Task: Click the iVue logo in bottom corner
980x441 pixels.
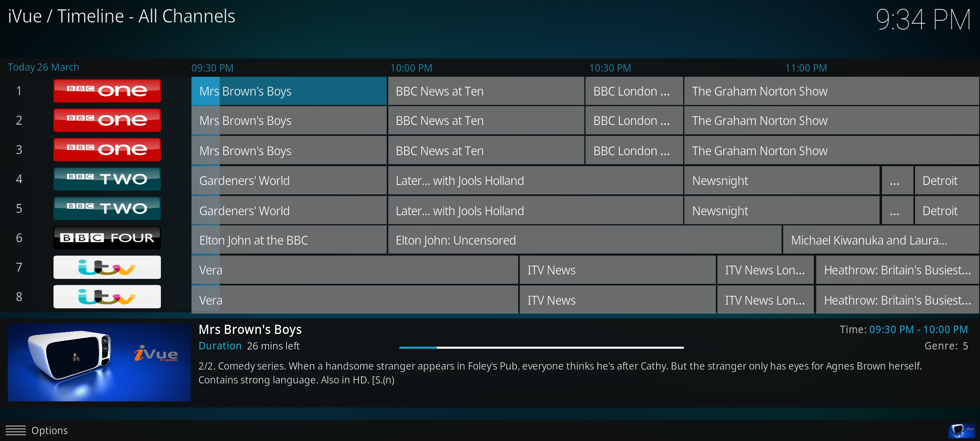Action: 962,430
